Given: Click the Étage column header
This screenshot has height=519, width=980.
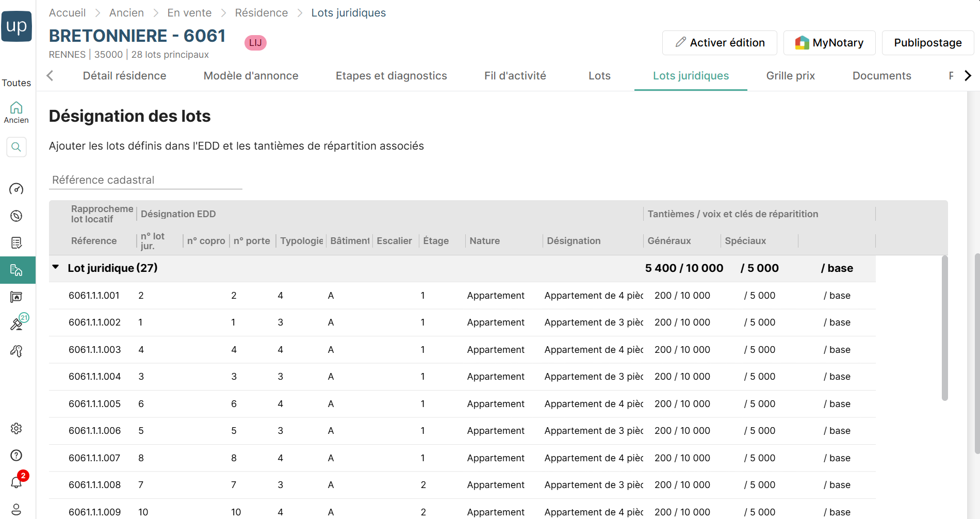Looking at the screenshot, I should (436, 241).
